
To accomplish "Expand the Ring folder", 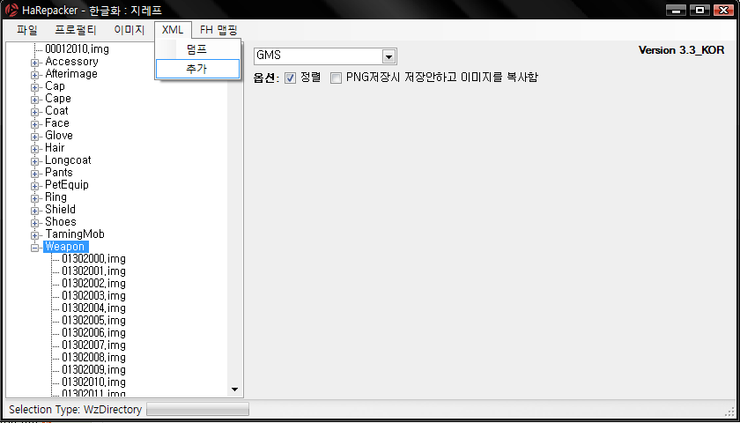I will (x=35, y=198).
